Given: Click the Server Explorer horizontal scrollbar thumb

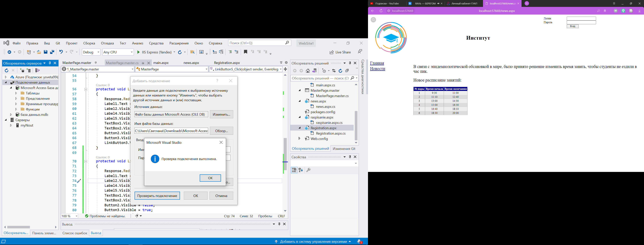Looking at the screenshot, I should [19, 227].
